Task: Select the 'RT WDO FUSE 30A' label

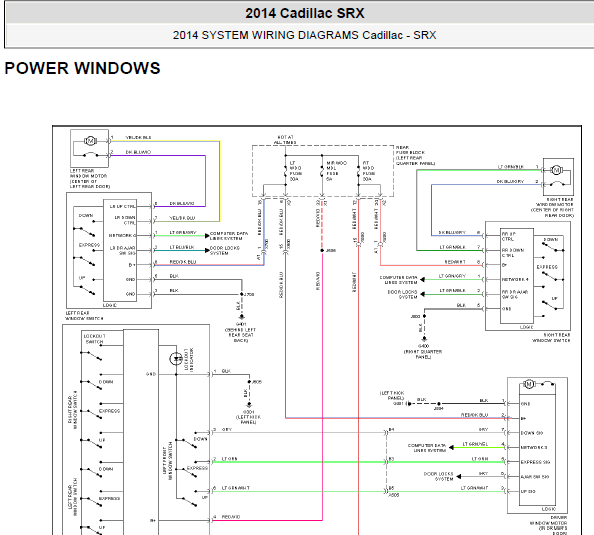Action: point(369,171)
